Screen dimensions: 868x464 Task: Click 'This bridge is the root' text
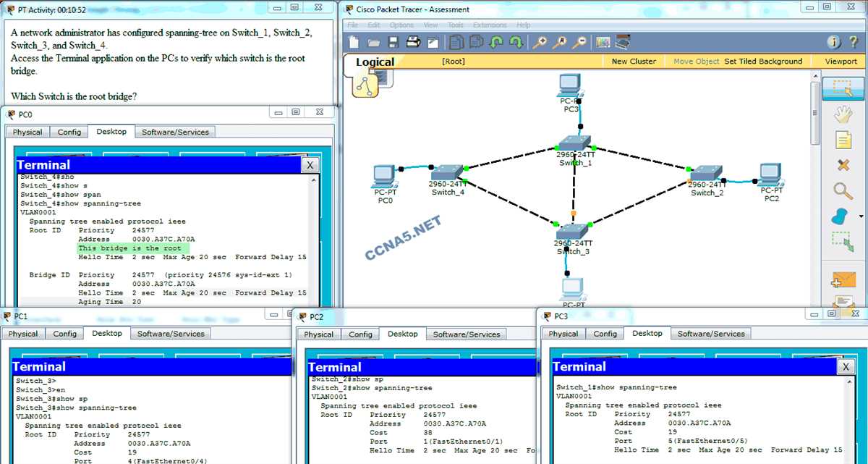pyautogui.click(x=130, y=248)
